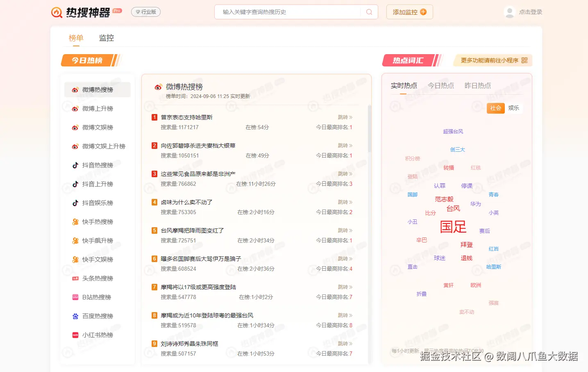
Task: Select the 微博热搜榜 sidebar item
Action: pos(98,90)
